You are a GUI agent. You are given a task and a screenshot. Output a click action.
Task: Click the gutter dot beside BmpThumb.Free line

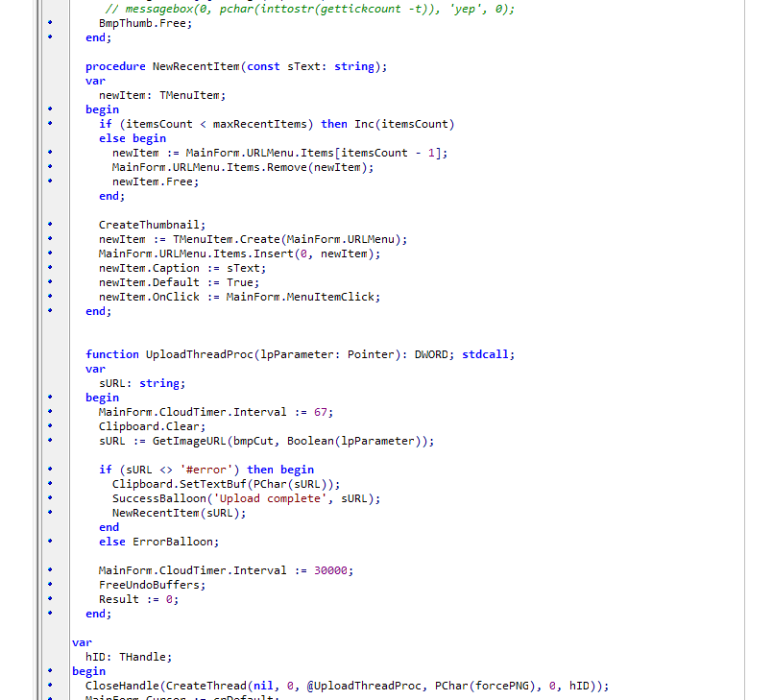(x=50, y=22)
